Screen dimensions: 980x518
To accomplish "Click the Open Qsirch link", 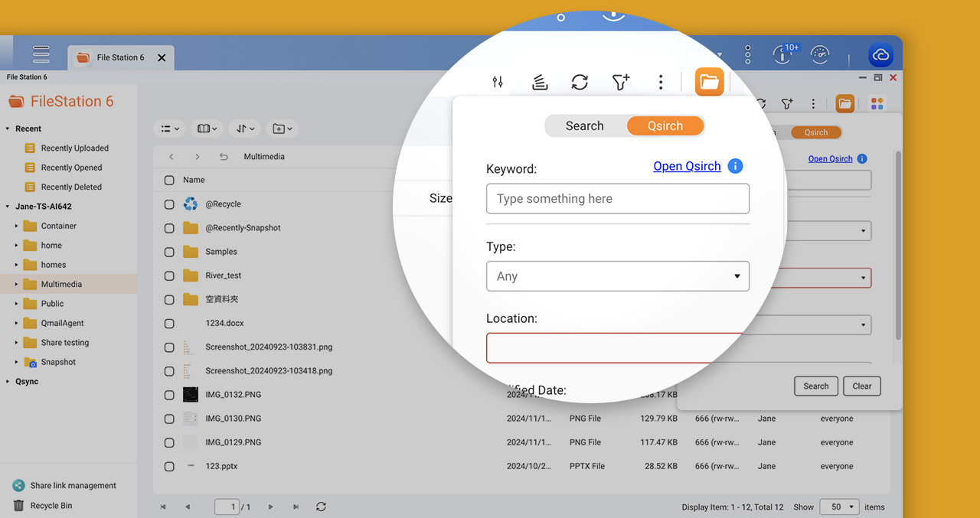I will (x=687, y=166).
